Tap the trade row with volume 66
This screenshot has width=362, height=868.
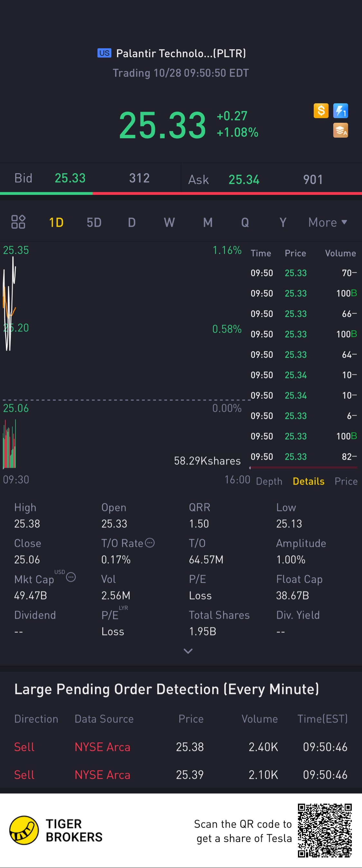point(303,314)
